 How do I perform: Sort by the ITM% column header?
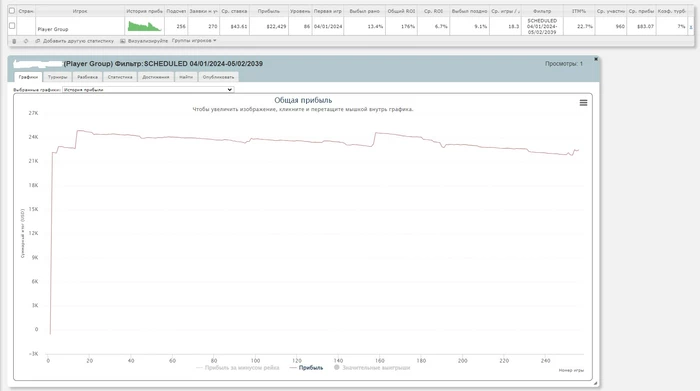(579, 11)
